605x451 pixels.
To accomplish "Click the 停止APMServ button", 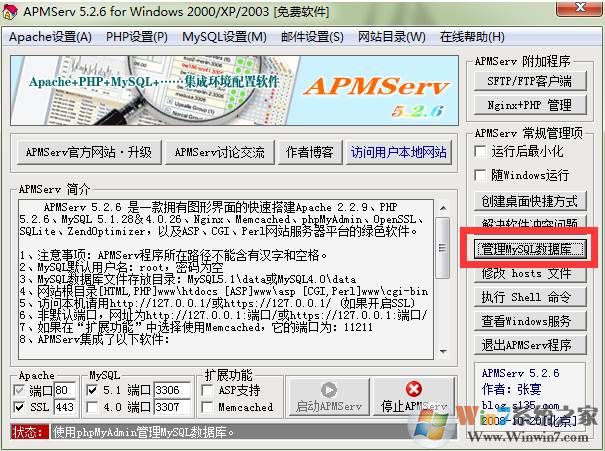I will pyautogui.click(x=414, y=397).
